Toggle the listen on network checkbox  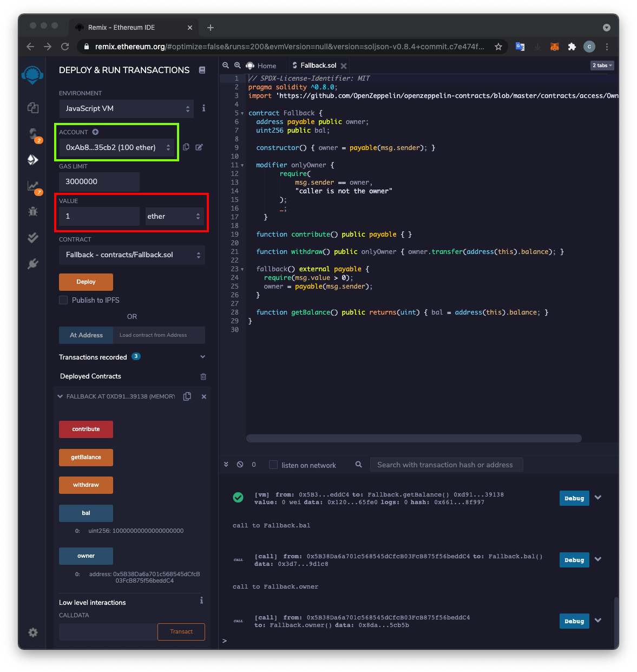(273, 465)
